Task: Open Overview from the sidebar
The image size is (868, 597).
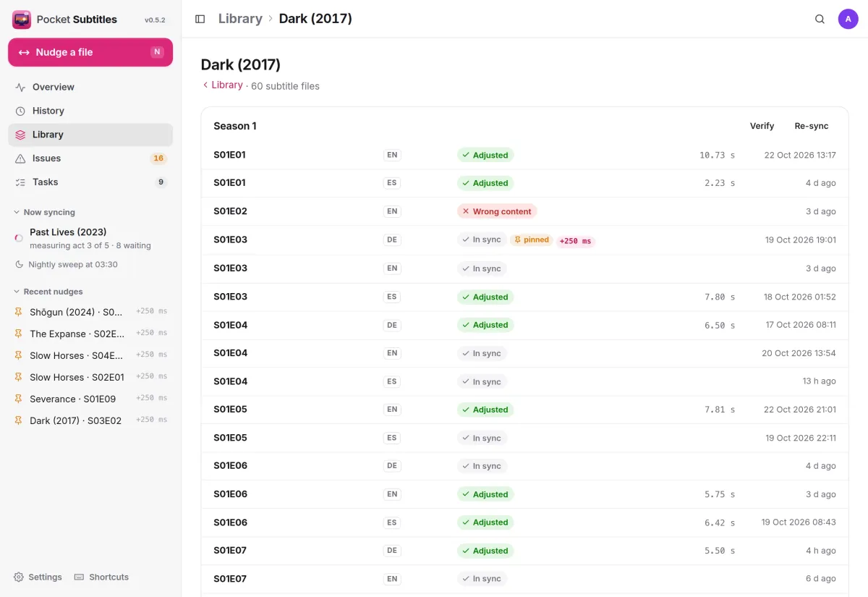Action: tap(90, 87)
